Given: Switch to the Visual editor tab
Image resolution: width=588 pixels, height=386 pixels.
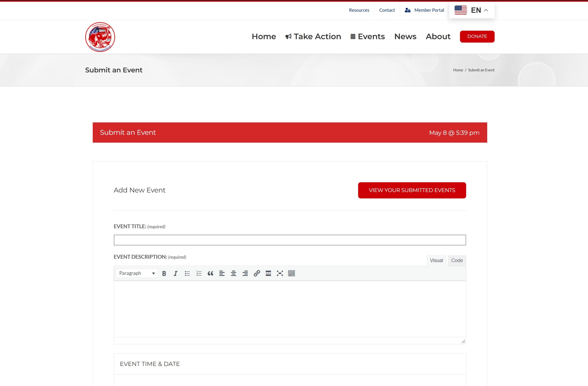Looking at the screenshot, I should (x=436, y=260).
